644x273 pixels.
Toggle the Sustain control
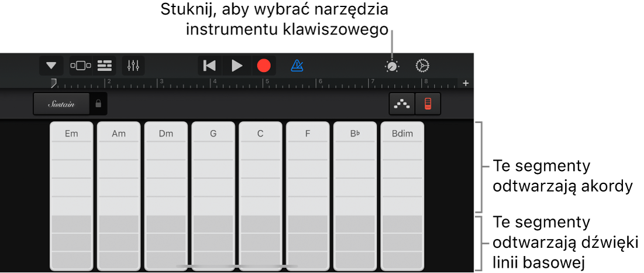pos(61,104)
